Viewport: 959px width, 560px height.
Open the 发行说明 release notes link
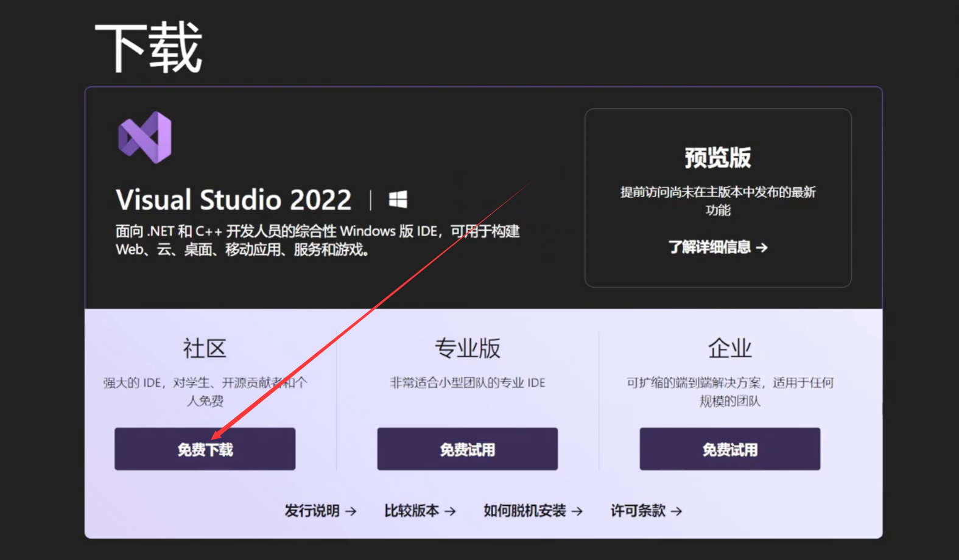pos(312,511)
